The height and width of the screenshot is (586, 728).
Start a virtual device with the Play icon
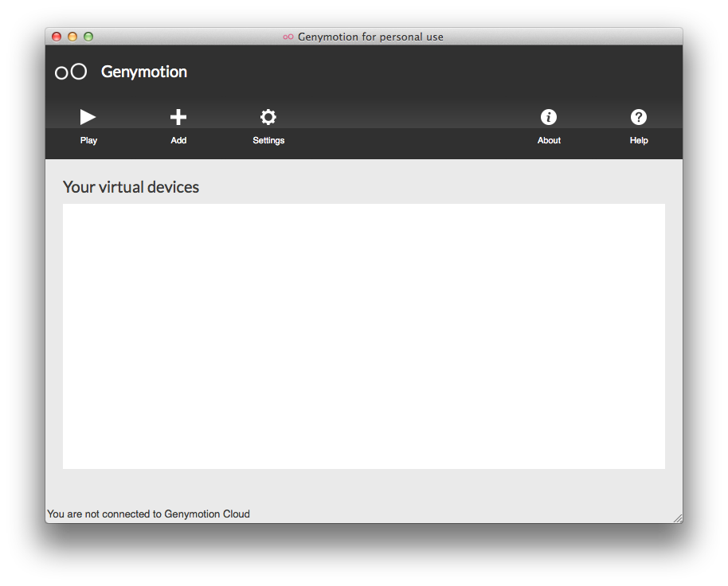pos(88,117)
